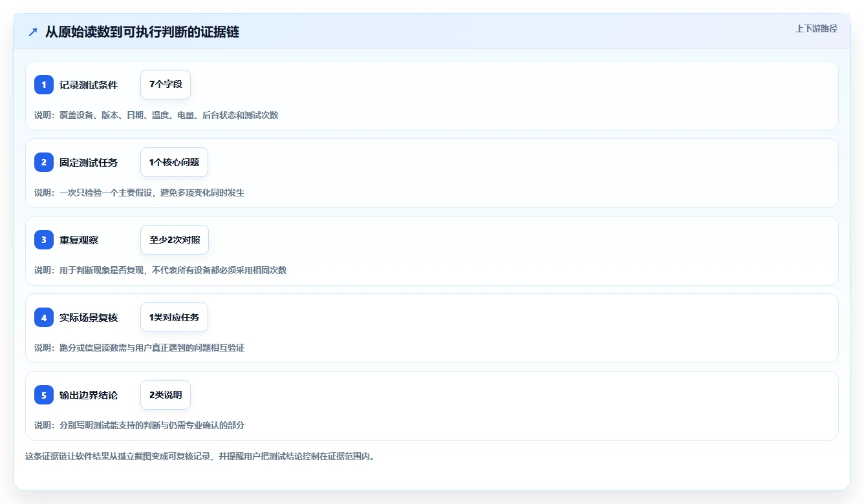Screen dimensions: 864x504
Task: Click description 分别写明测试能支持的判断
Action: [139, 425]
